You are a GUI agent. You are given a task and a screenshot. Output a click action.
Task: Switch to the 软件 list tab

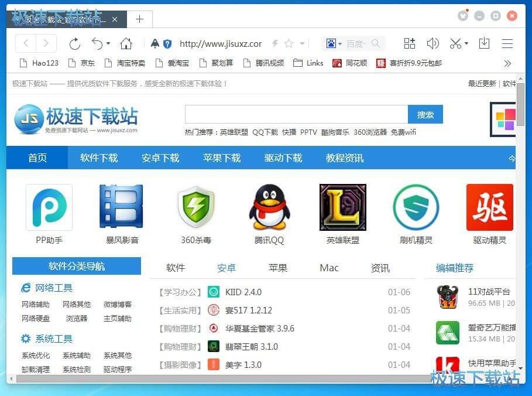pos(176,268)
